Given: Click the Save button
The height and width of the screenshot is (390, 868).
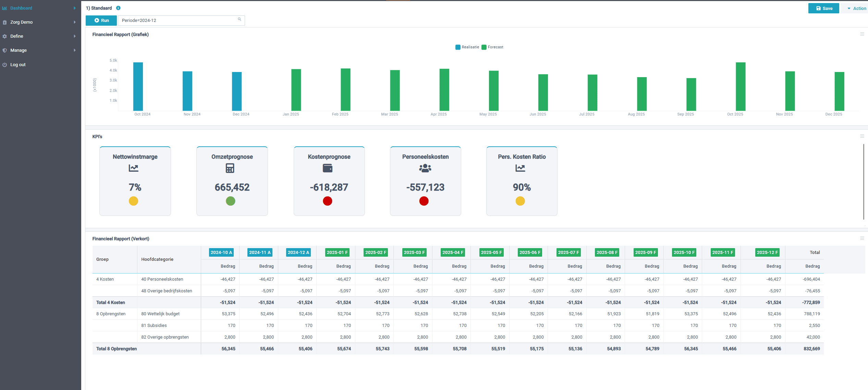Looking at the screenshot, I should click(823, 8).
